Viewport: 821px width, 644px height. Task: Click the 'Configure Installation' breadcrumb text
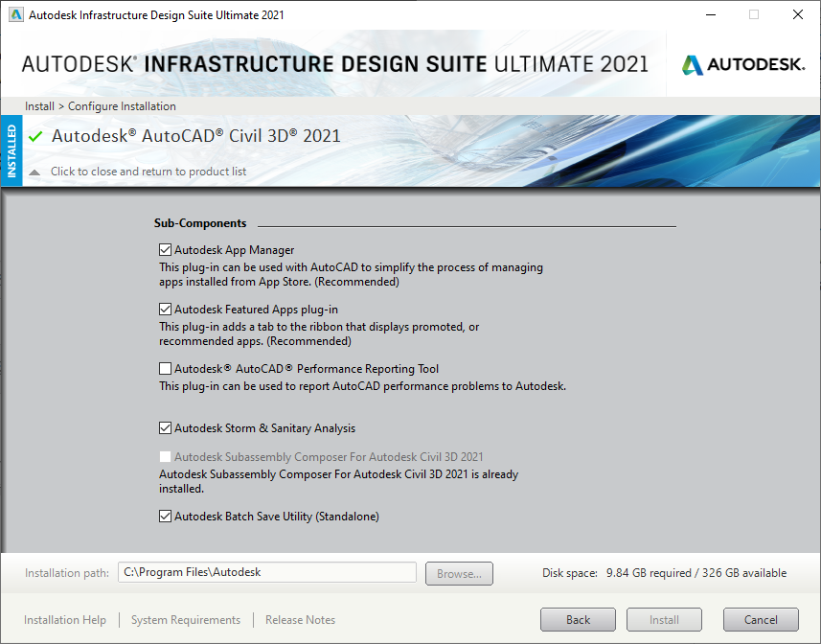122,106
